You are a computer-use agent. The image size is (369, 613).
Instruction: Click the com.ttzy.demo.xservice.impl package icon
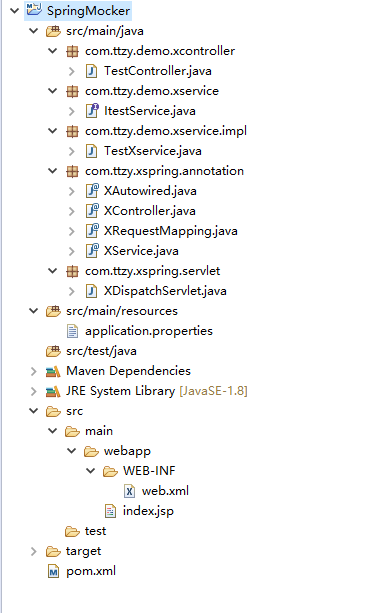click(x=72, y=131)
